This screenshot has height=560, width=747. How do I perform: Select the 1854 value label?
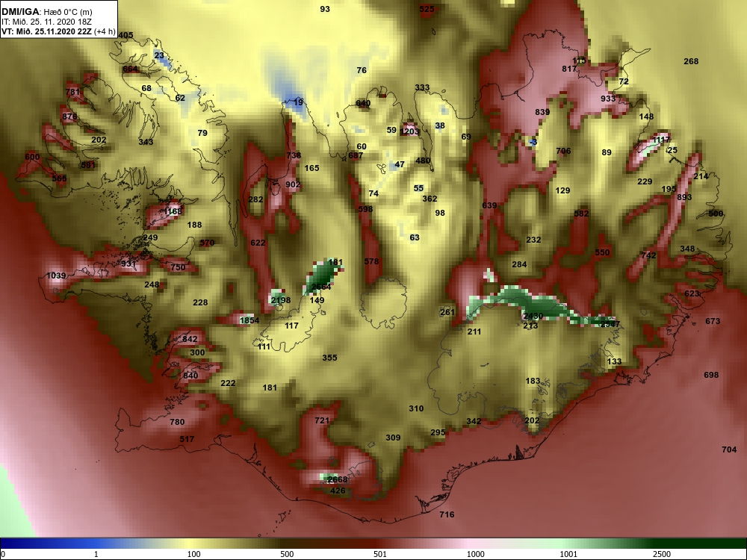249,320
